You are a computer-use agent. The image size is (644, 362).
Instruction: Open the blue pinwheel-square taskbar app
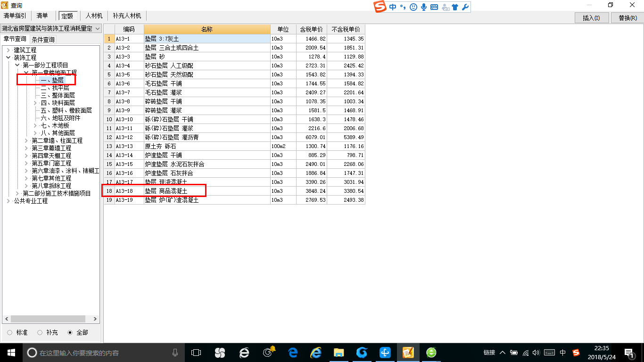click(385, 353)
